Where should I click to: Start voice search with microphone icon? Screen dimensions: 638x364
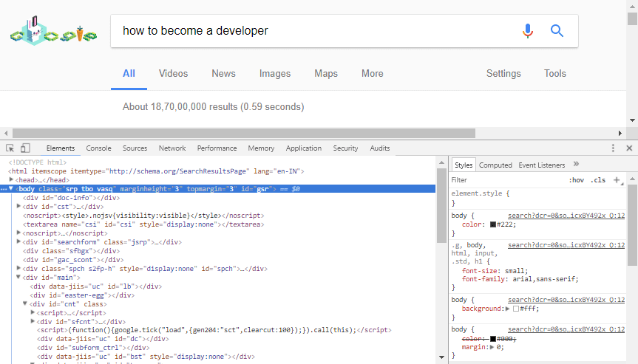click(527, 31)
